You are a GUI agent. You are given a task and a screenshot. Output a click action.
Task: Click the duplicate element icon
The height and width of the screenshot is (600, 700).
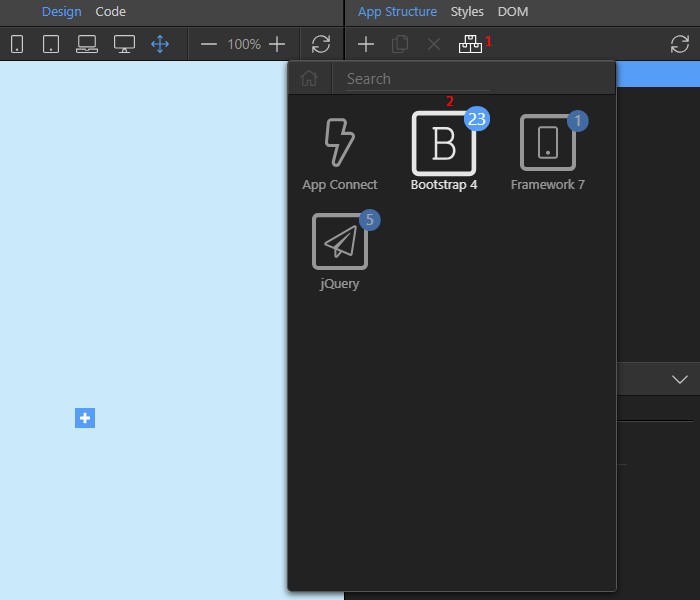click(400, 44)
